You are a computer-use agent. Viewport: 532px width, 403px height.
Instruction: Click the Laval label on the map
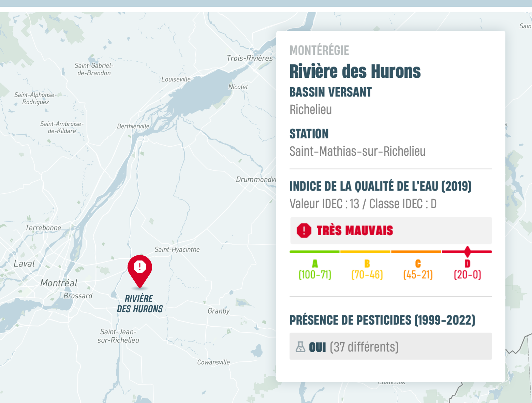click(x=24, y=264)
